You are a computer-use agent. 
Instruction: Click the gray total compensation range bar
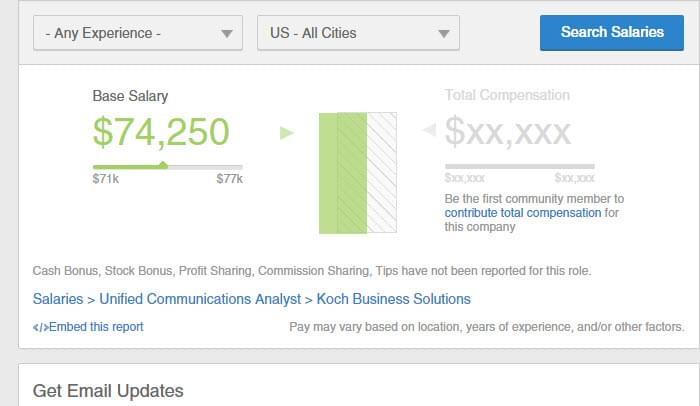coord(520,167)
